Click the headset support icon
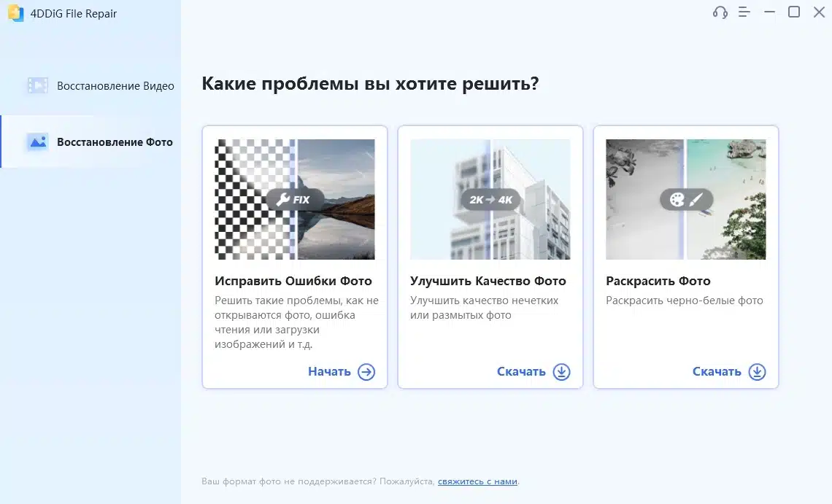This screenshot has height=504, width=832. (x=719, y=12)
